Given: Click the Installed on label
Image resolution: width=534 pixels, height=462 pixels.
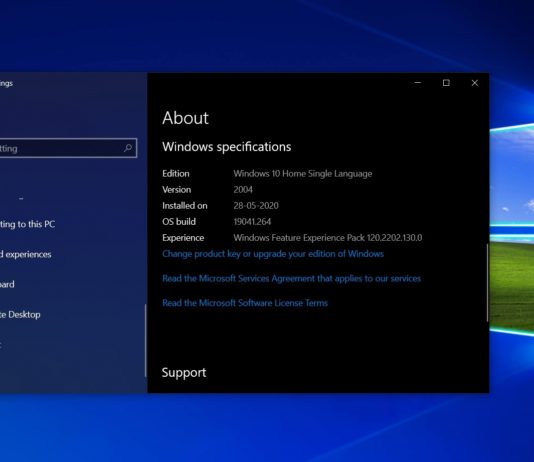Looking at the screenshot, I should click(185, 206).
